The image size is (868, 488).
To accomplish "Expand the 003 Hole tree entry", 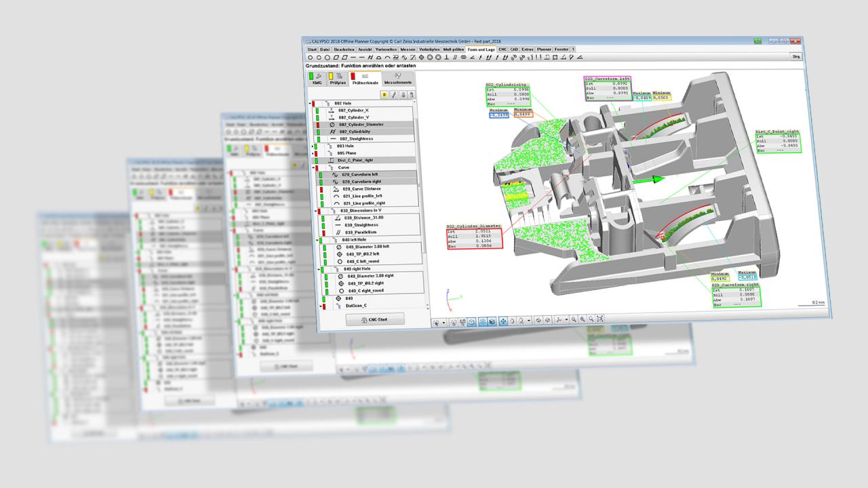I will [313, 146].
